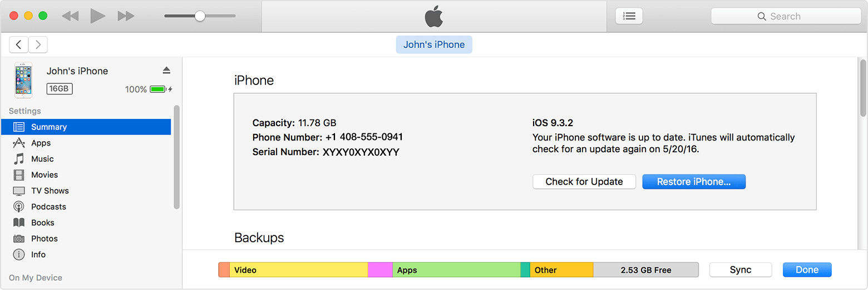
Task: Click the Photos camera icon
Action: (19, 238)
